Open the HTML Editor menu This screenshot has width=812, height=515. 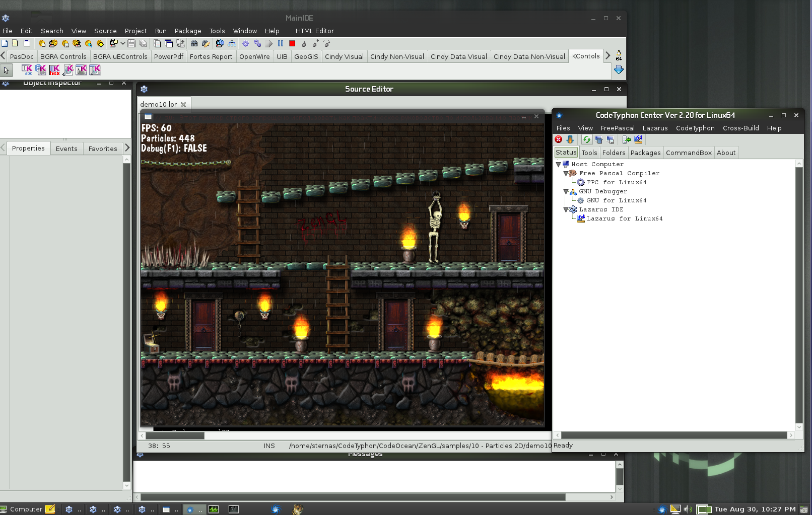(314, 31)
